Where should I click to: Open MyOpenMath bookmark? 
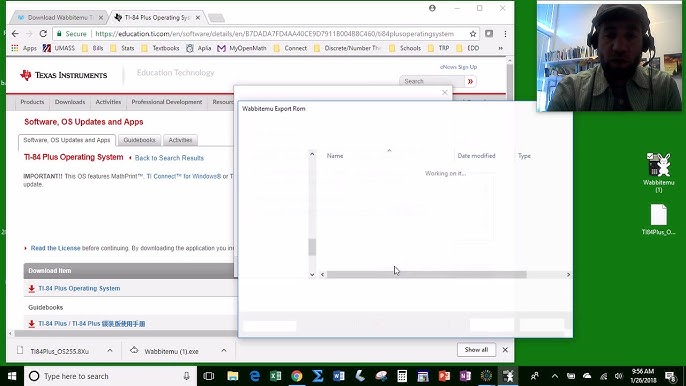click(x=242, y=48)
